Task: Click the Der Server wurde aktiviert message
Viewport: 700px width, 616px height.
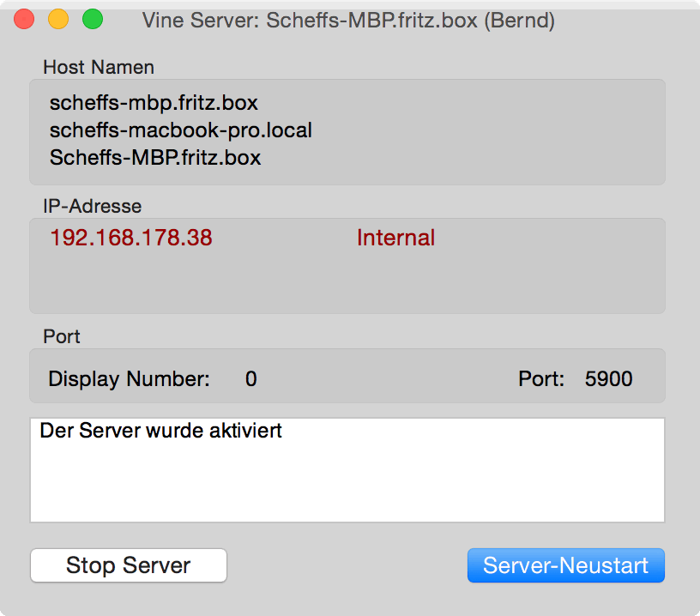Action: (160, 431)
